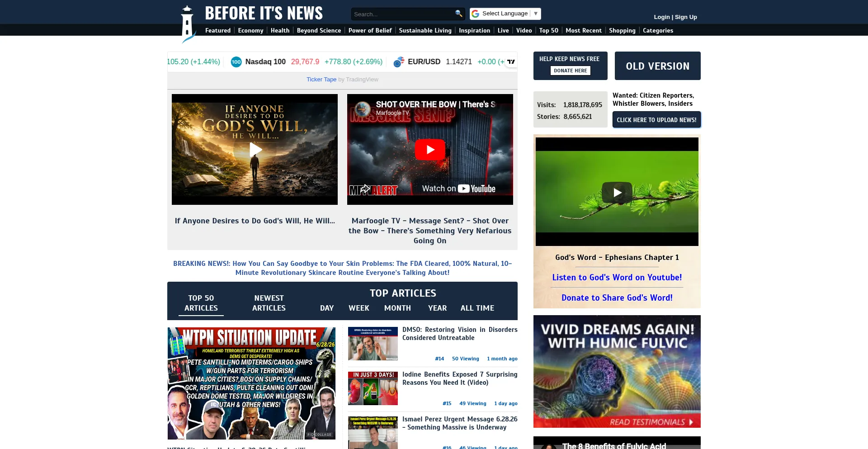Open the Breaking News skincare link
Screen dimensions: 868x449
[342, 268]
